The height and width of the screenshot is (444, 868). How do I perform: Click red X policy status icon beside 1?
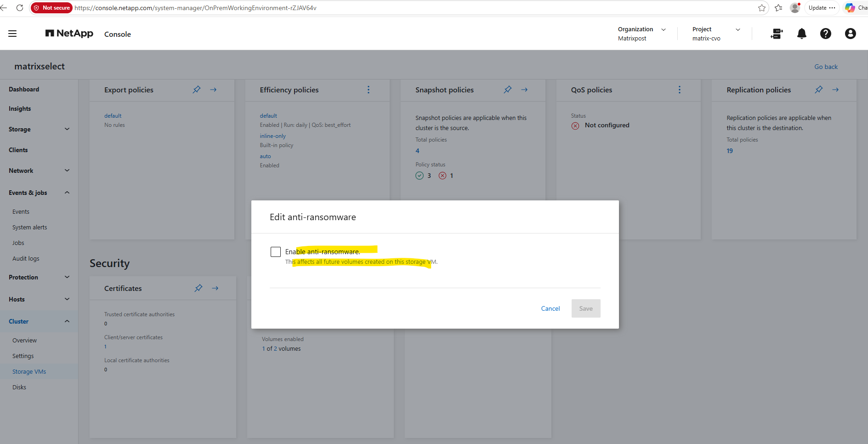tap(443, 176)
